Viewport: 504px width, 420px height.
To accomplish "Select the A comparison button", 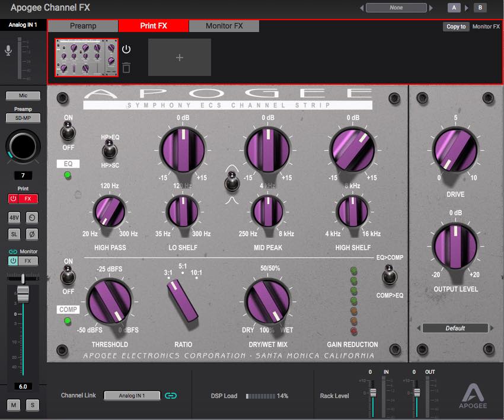I will point(454,8).
